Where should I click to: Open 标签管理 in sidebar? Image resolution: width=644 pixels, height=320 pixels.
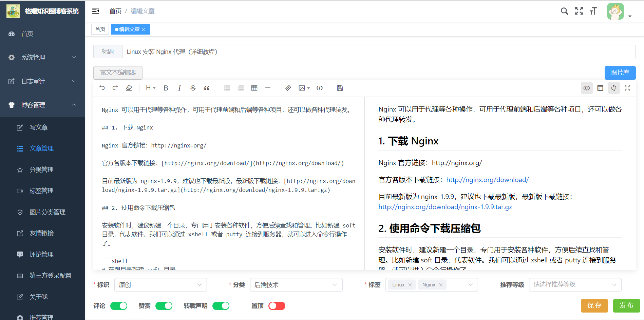pos(42,191)
